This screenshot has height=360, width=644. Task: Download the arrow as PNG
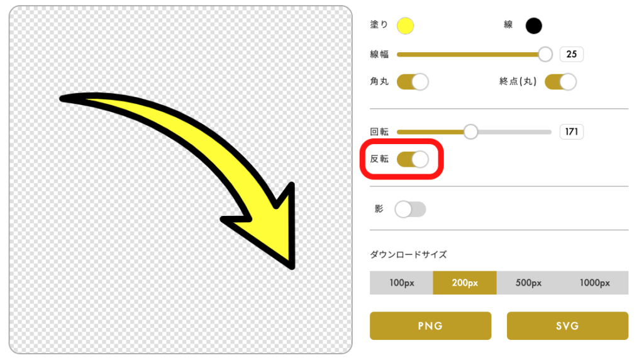click(430, 326)
